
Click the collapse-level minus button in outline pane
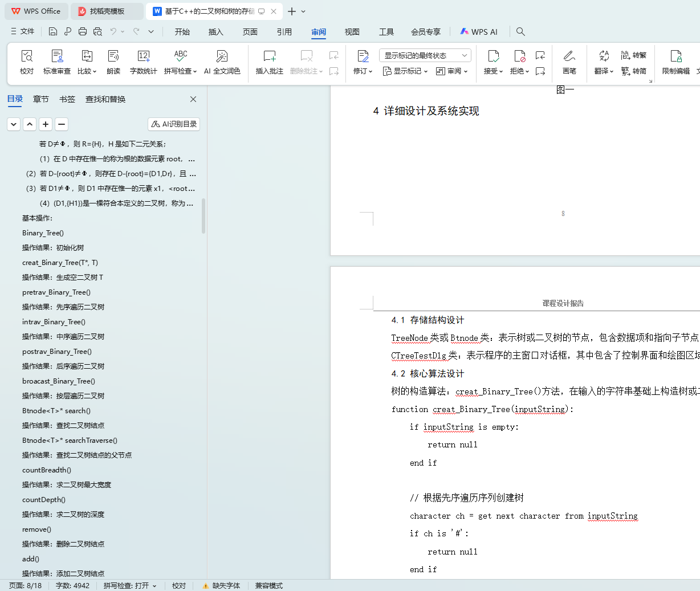point(62,124)
